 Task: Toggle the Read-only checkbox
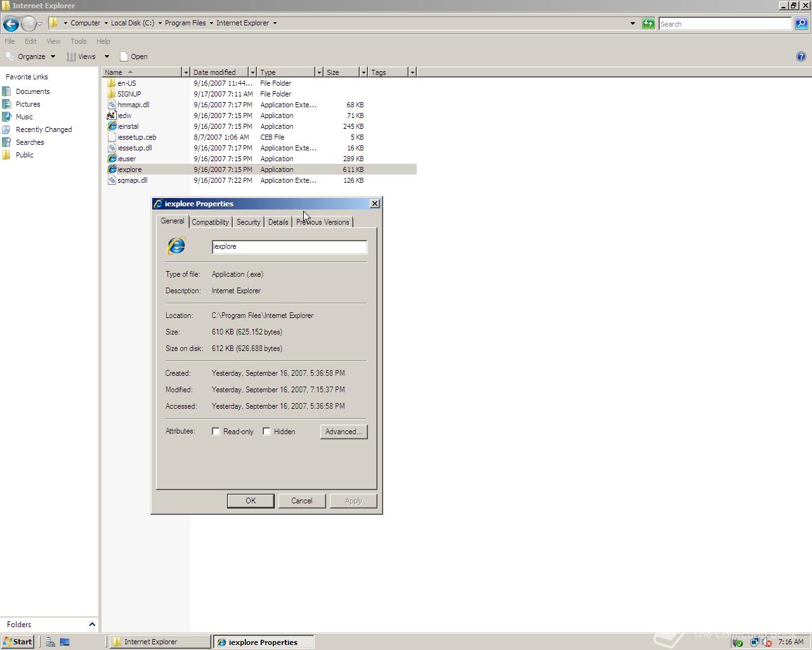tap(216, 432)
